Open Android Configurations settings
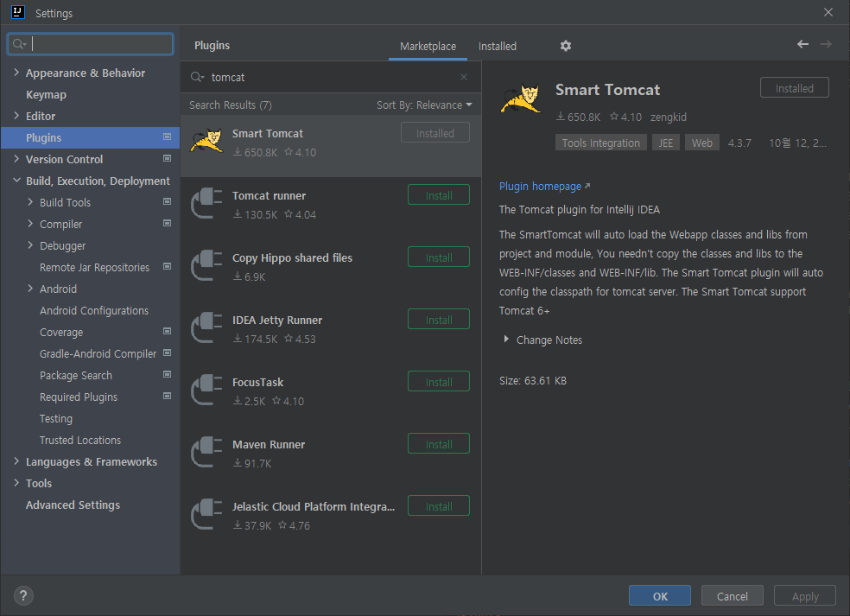850x616 pixels. (94, 311)
